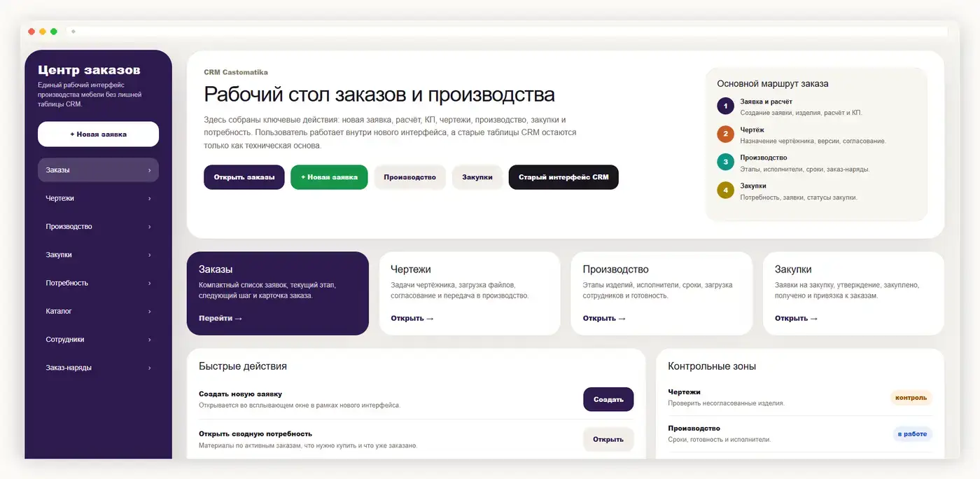Click Заявка и расчёт step title
The image size is (980, 479).
click(x=766, y=102)
